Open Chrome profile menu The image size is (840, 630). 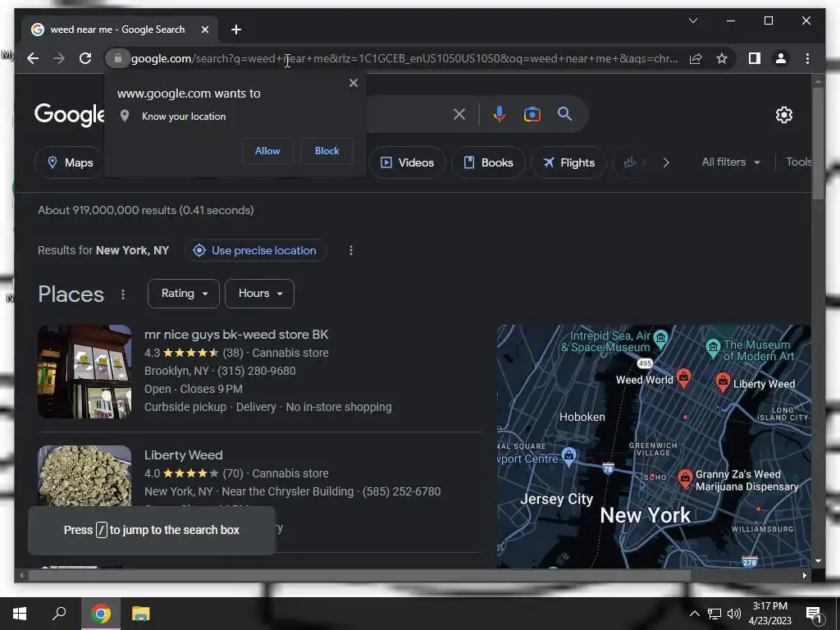click(x=781, y=58)
